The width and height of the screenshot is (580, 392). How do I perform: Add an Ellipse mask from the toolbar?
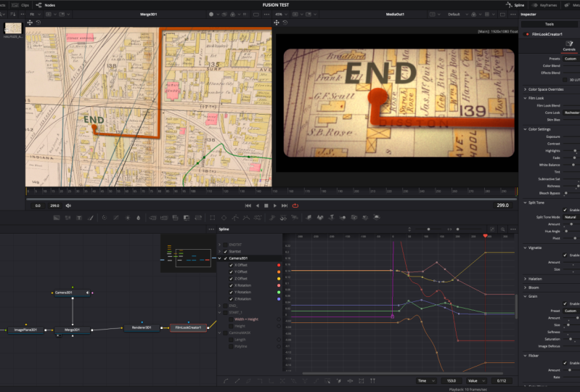[x=224, y=218]
